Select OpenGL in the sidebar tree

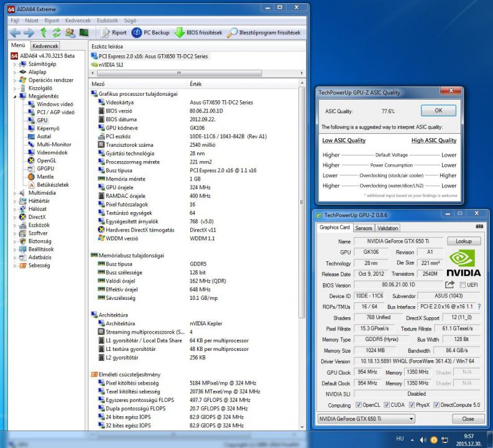click(45, 161)
